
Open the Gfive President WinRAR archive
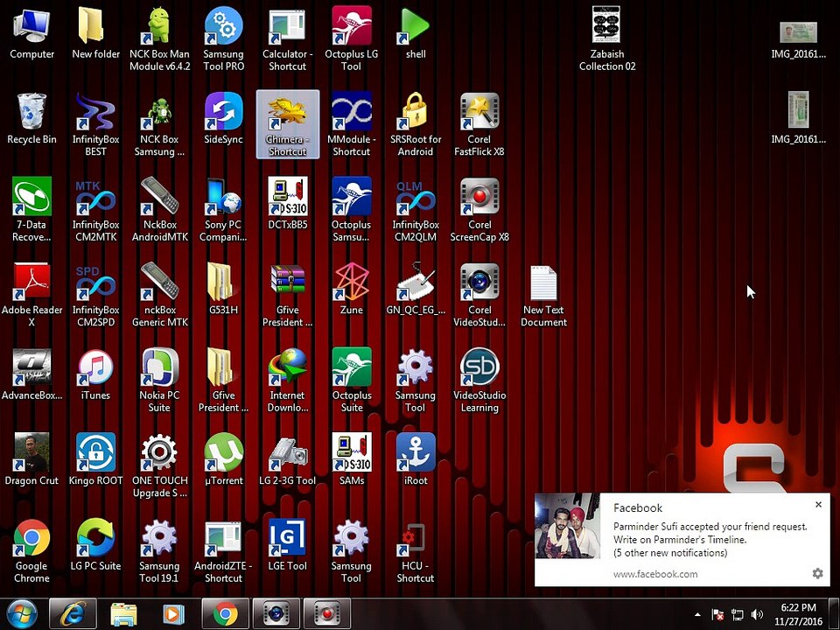pos(287,283)
